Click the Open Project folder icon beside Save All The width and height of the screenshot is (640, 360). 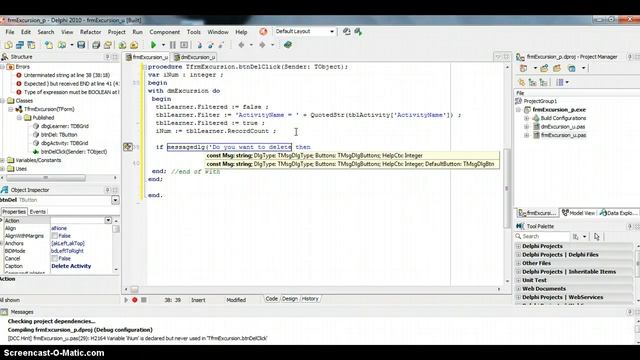[x=108, y=45]
